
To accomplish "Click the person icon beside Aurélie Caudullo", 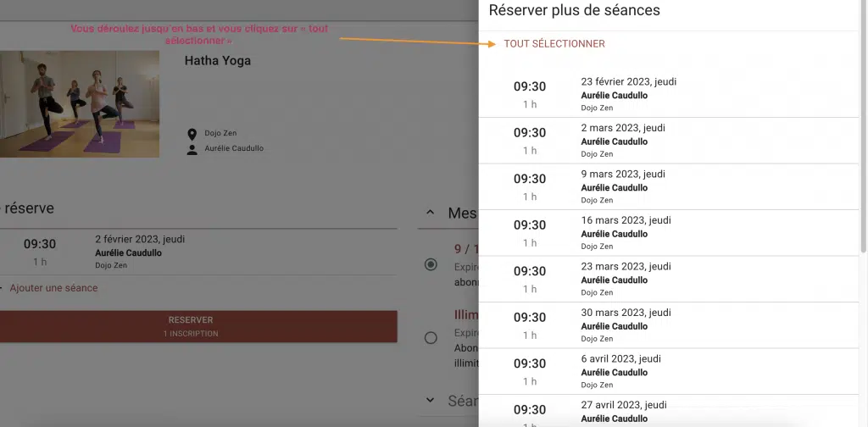I will 192,149.
